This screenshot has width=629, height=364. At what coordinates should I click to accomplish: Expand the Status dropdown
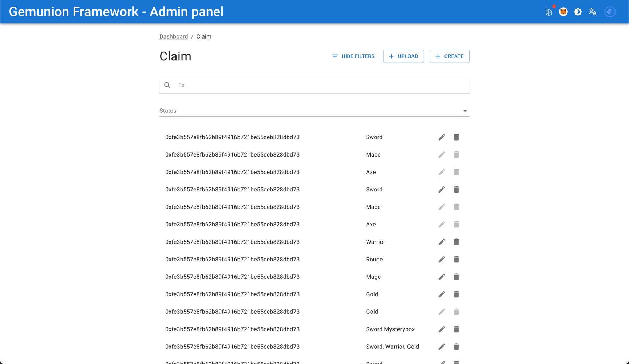314,111
